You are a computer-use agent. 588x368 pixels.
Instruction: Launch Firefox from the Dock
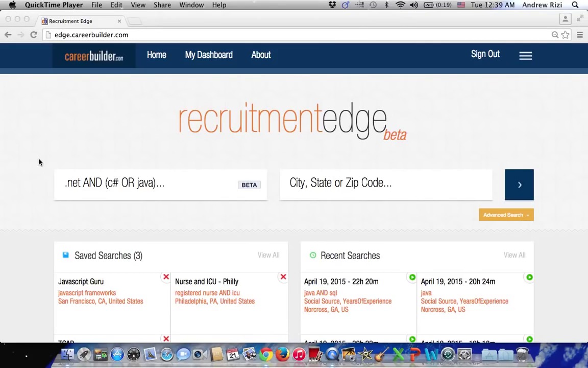[x=282, y=353]
